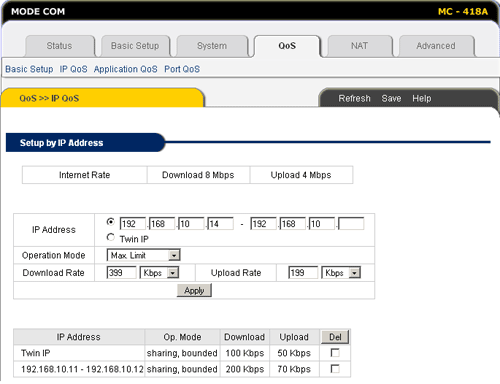Screen dimensions: 500x384
Task: Click the Upload 4 Mbps cell
Action: 301,175
